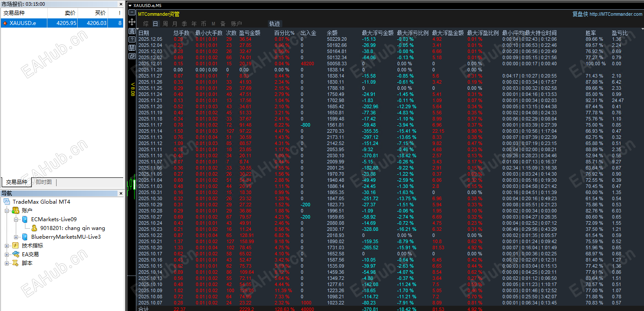Switch to the 周 (weekly) statistics tab
Screen dimensions: 644x311
point(164,23)
